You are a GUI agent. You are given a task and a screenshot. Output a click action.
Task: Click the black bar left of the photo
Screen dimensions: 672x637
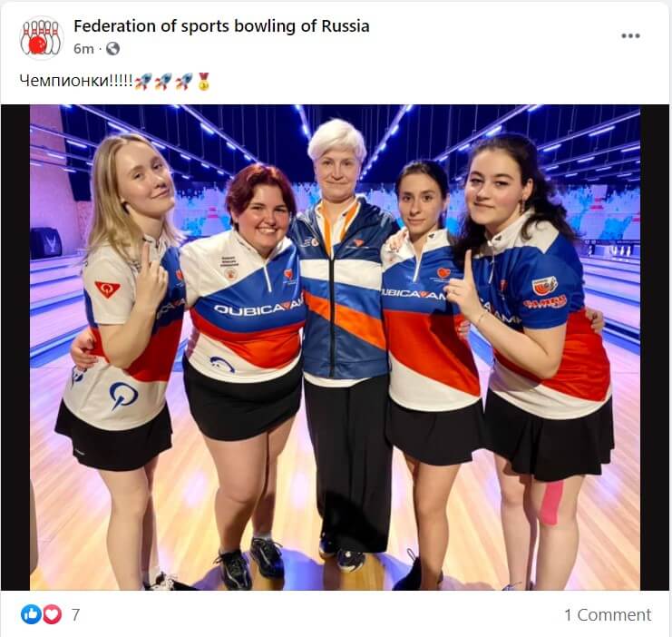click(15, 347)
